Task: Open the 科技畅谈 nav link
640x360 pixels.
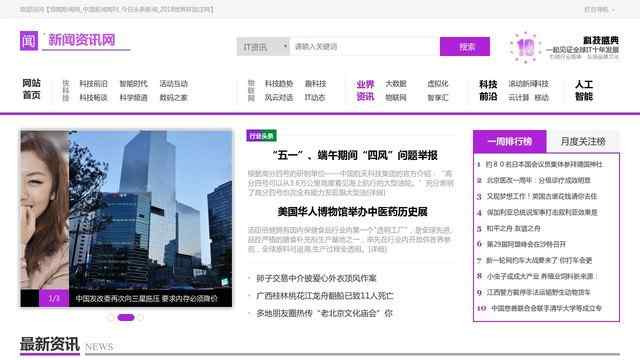Action: click(x=93, y=98)
